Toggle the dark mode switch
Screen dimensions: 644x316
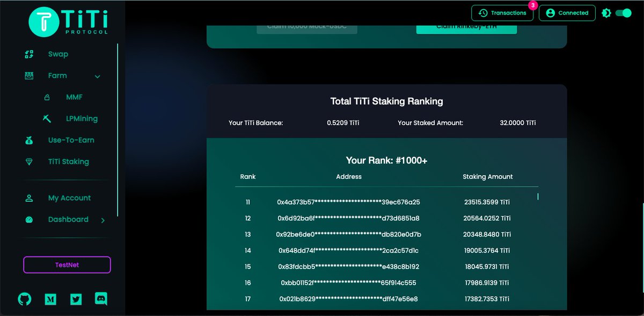pos(623,13)
